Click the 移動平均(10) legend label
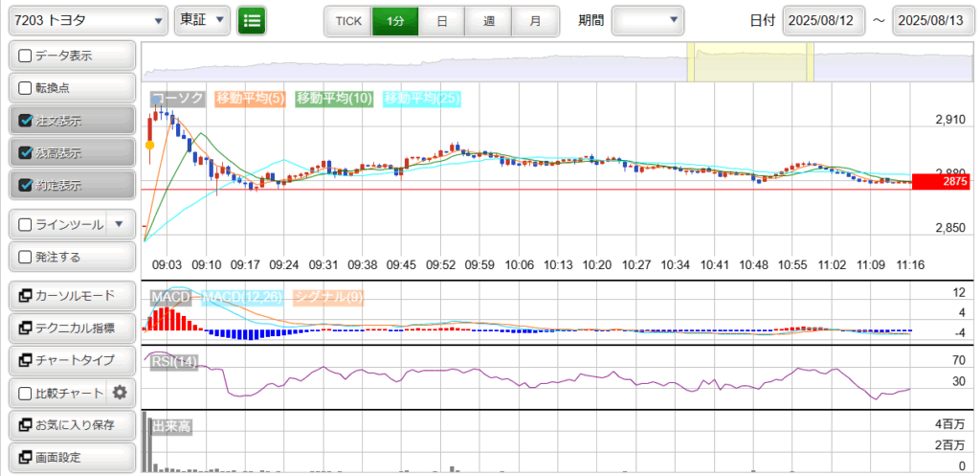 point(334,99)
